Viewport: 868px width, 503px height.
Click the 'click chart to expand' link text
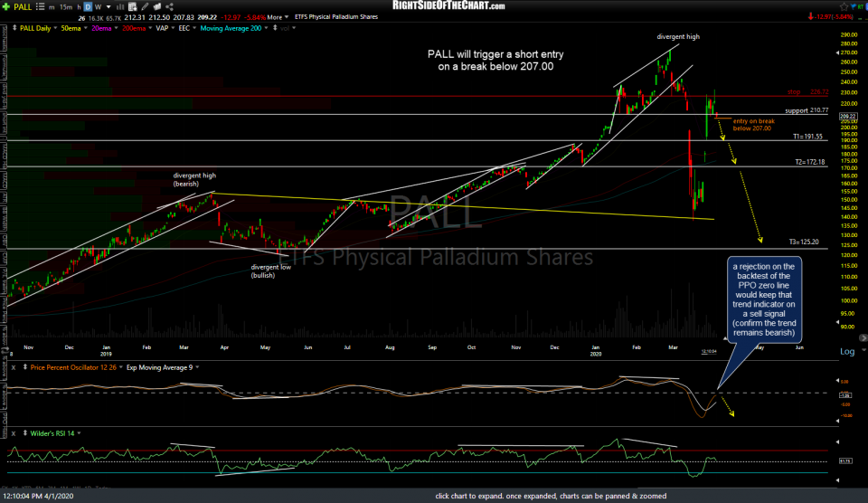tap(551, 497)
